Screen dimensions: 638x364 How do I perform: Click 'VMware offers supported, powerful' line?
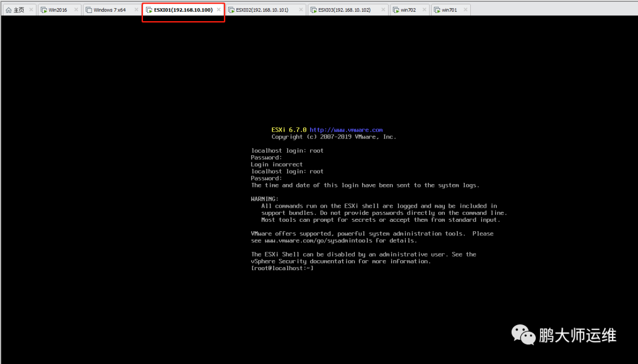pyautogui.click(x=372, y=234)
